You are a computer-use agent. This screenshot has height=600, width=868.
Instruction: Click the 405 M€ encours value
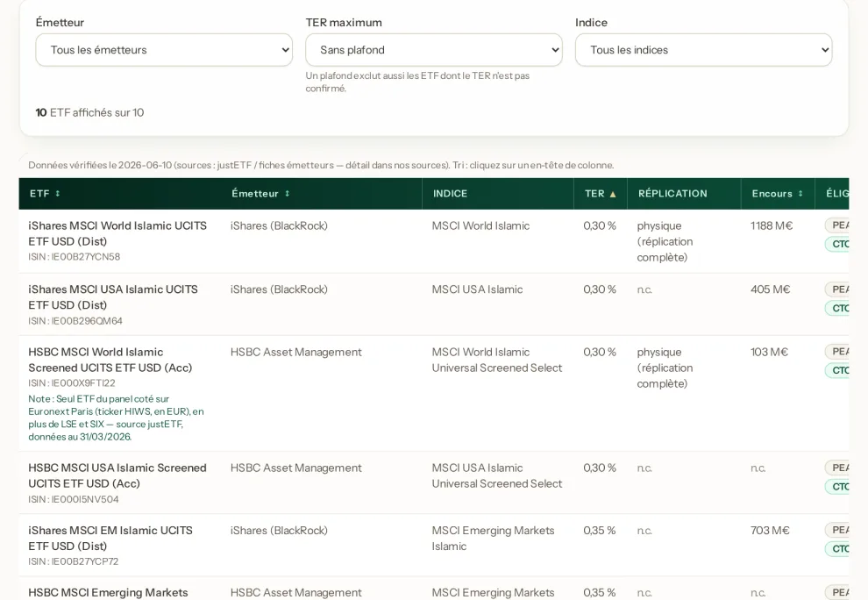click(x=770, y=289)
